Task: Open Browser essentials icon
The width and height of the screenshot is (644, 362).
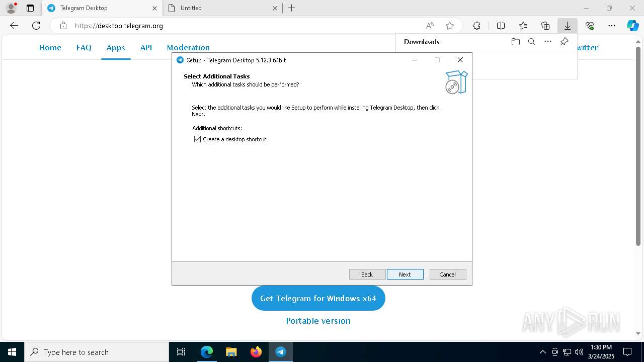Action: (590, 26)
